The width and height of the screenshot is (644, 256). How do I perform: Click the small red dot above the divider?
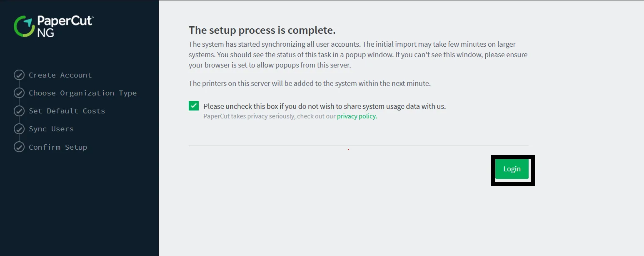tap(348, 148)
